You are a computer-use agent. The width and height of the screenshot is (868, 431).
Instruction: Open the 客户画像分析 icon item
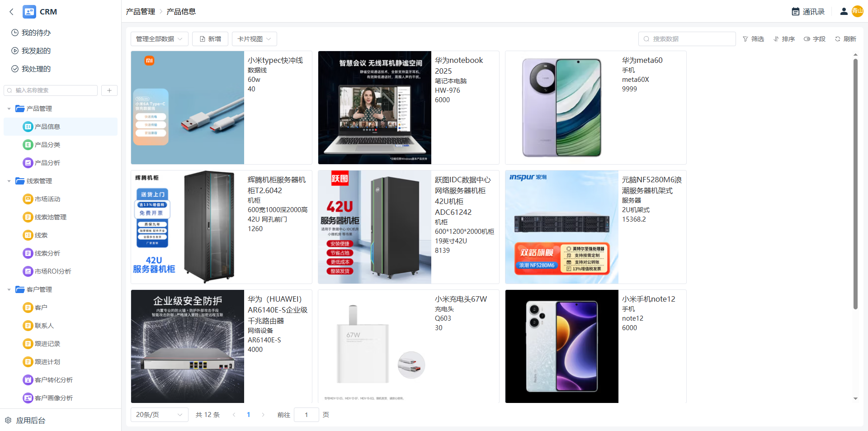point(28,398)
